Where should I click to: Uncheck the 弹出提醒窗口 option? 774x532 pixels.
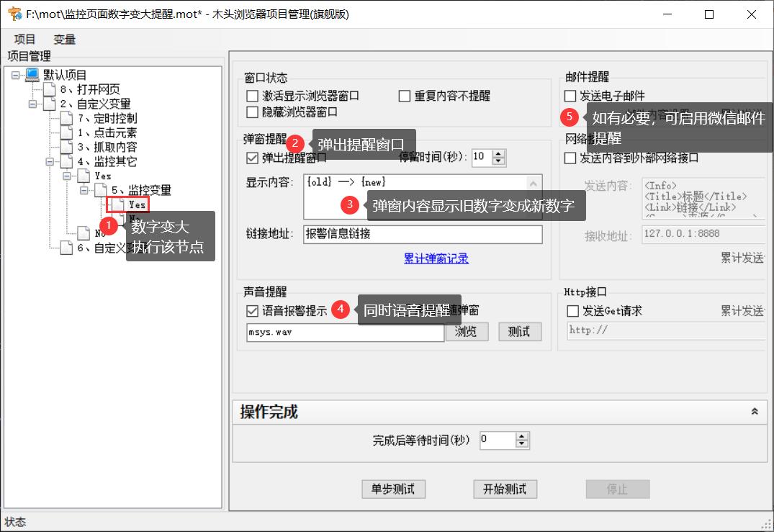pos(251,158)
